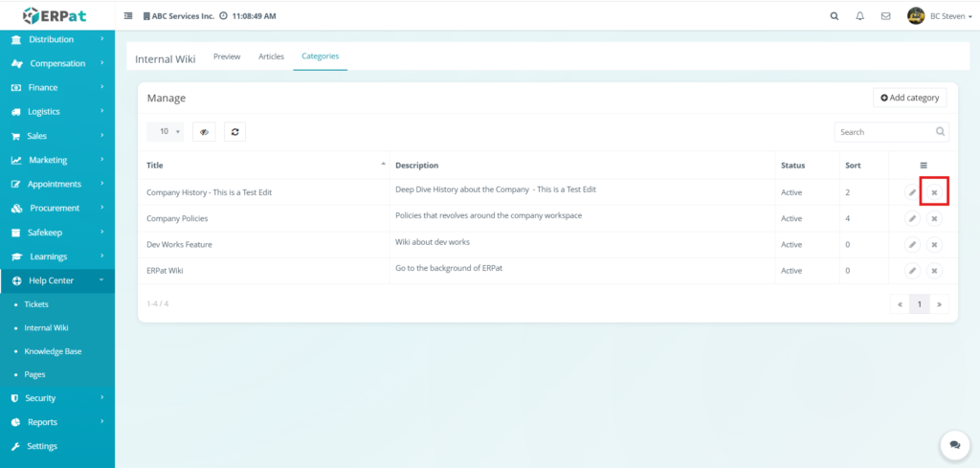Image resolution: width=980 pixels, height=468 pixels.
Task: Open the notifications bell icon
Action: coord(859,16)
